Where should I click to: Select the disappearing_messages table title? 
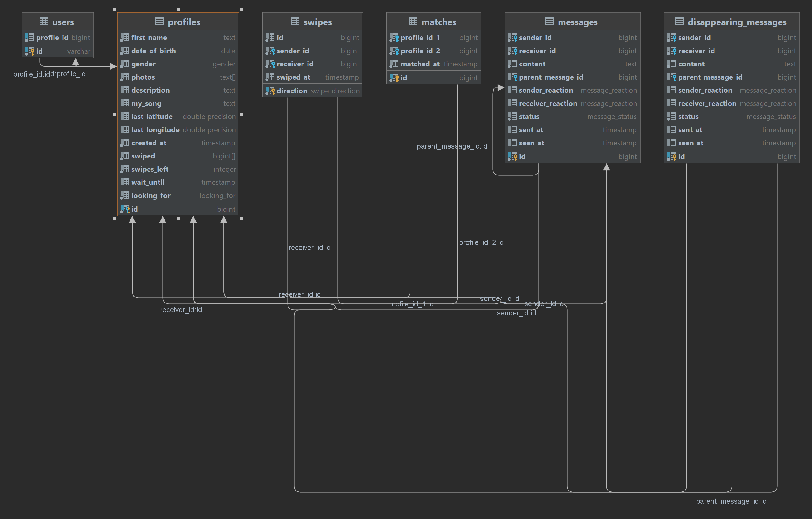pyautogui.click(x=737, y=22)
